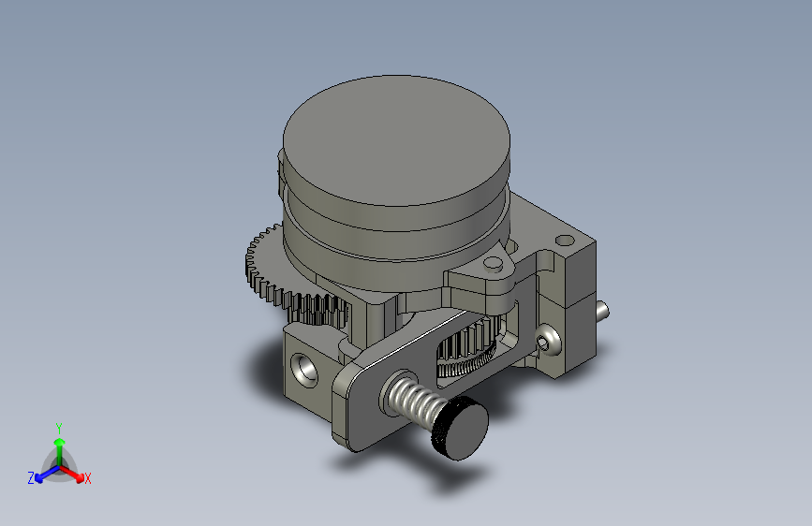Select the worm gear visible through plate slot
Image resolution: width=812 pixels, height=526 pixels.
470,347
